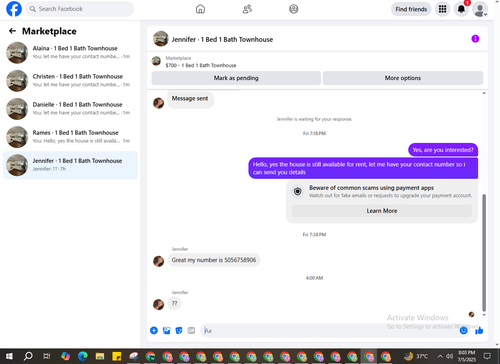
Task: Click Jennifer's avatar in chat header
Action: [x=161, y=39]
